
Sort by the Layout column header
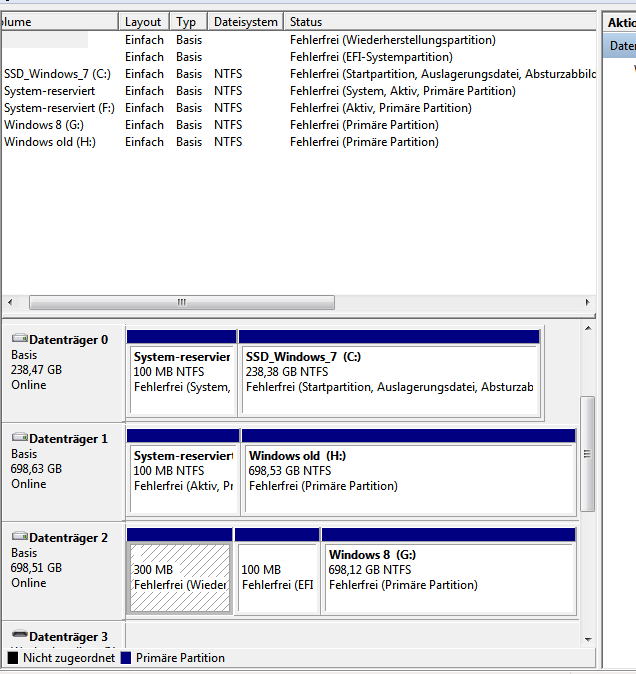(x=144, y=21)
